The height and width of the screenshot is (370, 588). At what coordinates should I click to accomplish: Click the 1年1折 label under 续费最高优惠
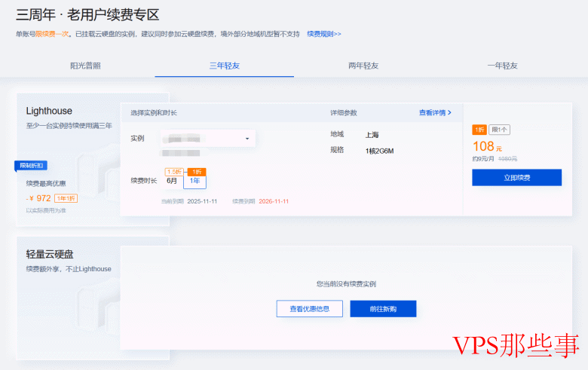tap(66, 198)
